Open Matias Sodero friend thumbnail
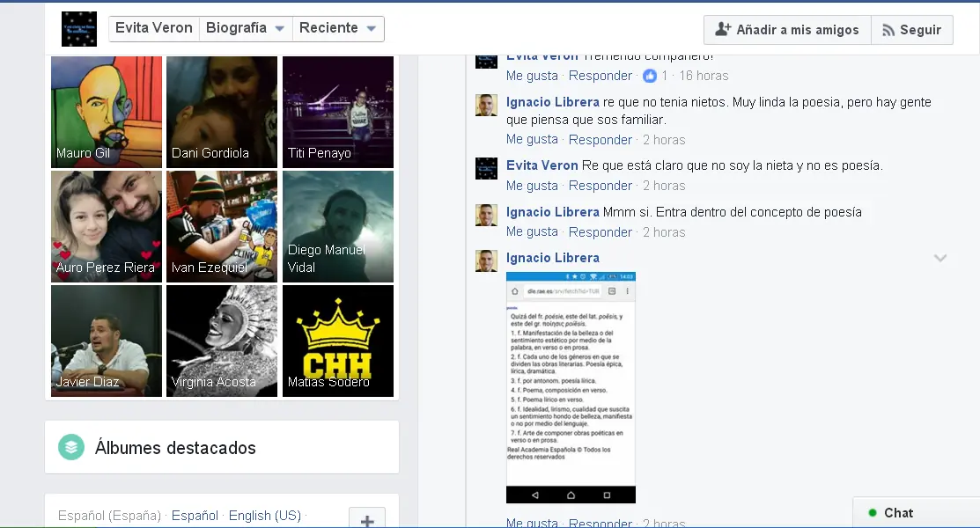Image resolution: width=980 pixels, height=528 pixels. [338, 341]
